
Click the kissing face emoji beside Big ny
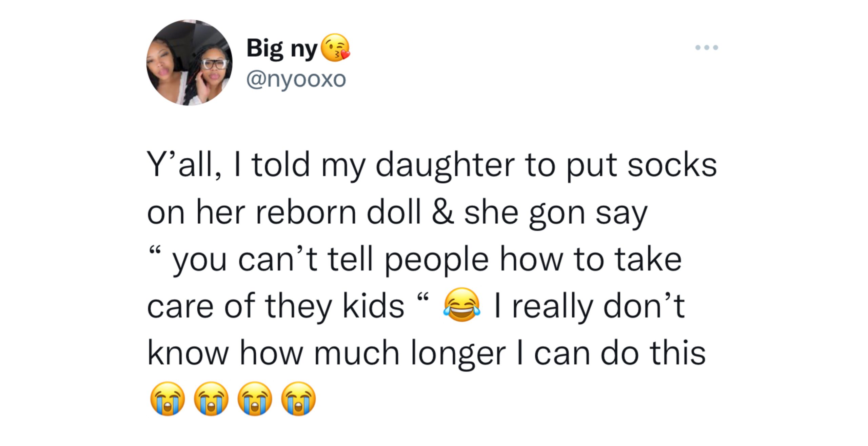[335, 48]
